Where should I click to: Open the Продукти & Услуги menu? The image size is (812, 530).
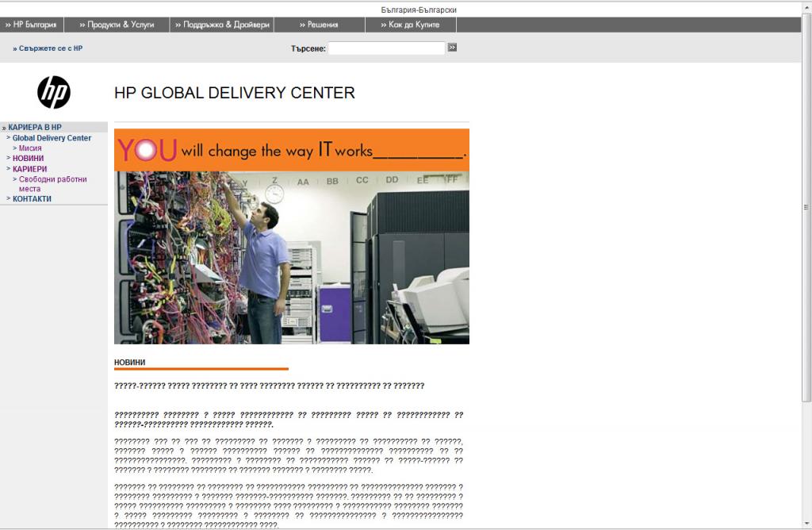click(117, 25)
